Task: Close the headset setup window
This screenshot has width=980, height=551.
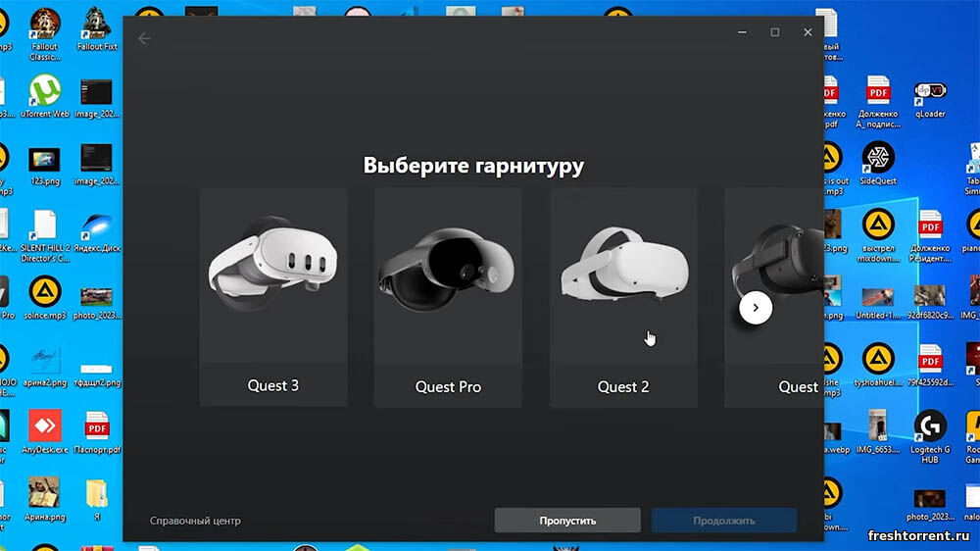Action: [x=808, y=32]
